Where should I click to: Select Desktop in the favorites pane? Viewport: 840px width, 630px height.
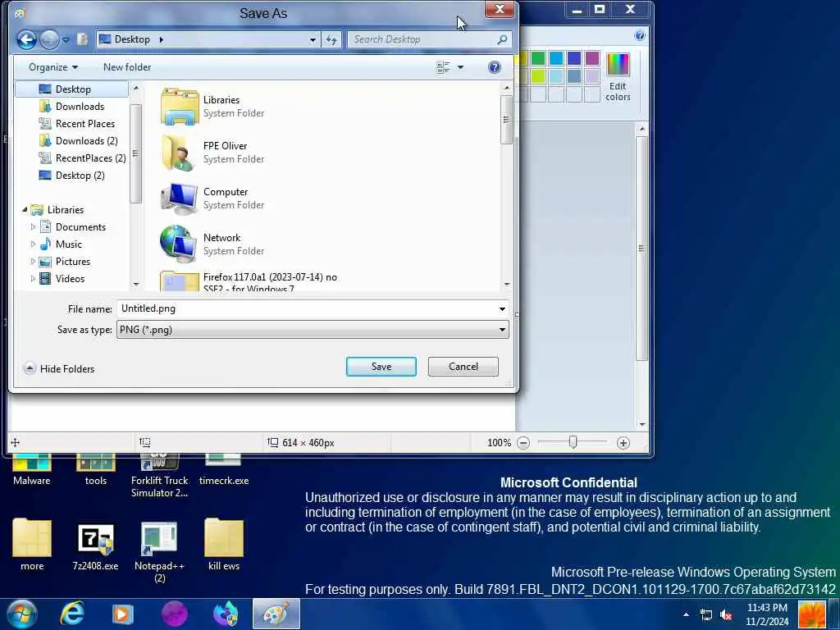pos(72,89)
